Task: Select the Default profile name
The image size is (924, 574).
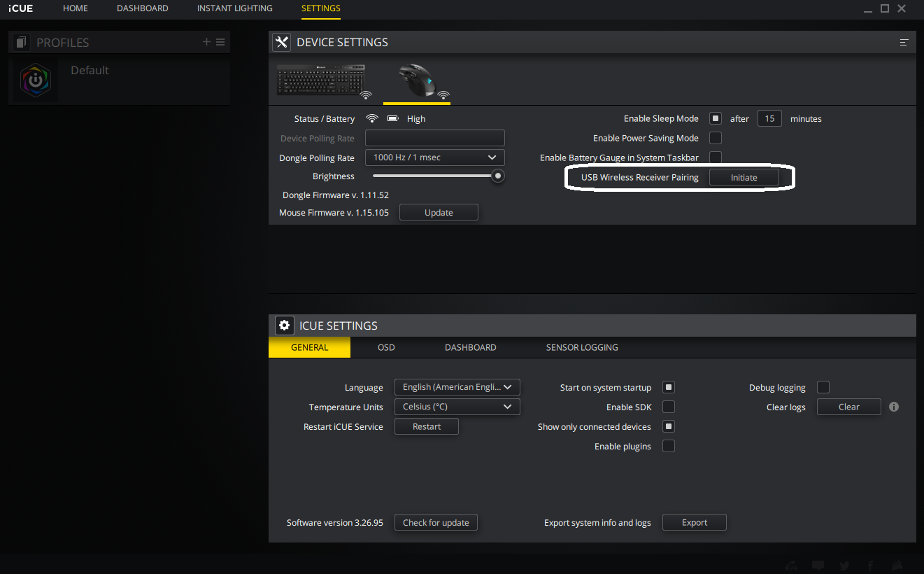Action: (x=90, y=70)
